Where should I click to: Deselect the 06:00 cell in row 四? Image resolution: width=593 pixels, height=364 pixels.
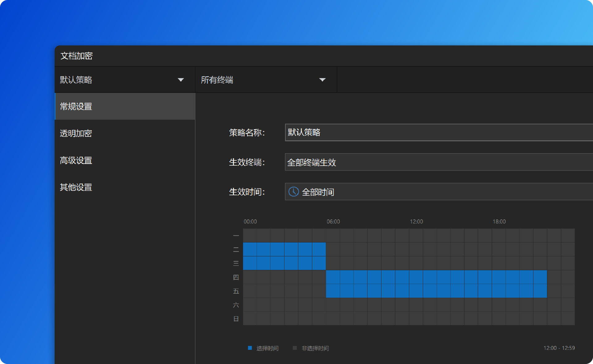click(x=333, y=277)
